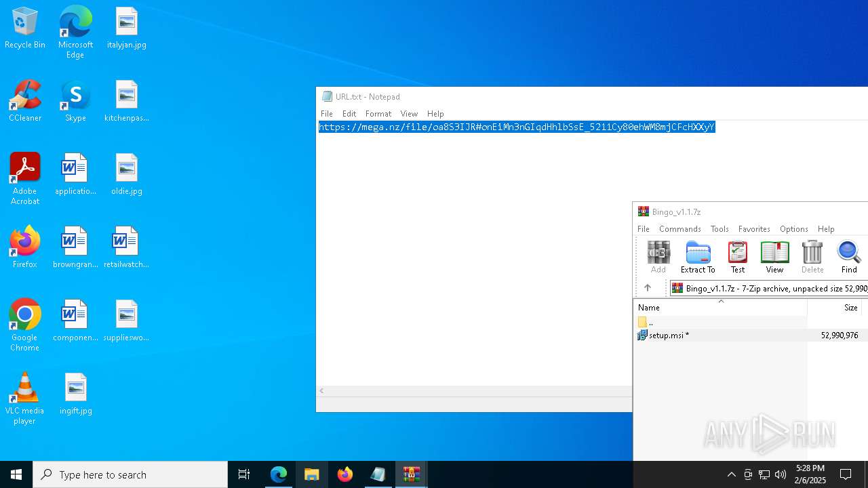Click the Add icon in WinRAR toolbar

(658, 258)
